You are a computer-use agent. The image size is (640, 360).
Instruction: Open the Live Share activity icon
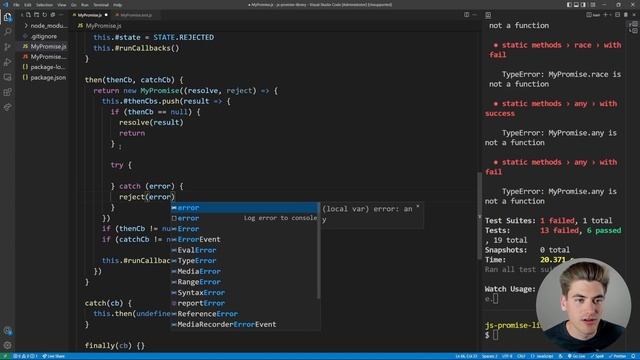[x=7, y=107]
